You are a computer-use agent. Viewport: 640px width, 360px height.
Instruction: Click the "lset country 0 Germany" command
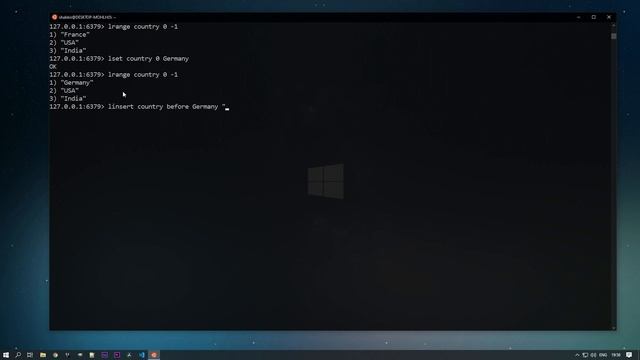pyautogui.click(x=148, y=59)
